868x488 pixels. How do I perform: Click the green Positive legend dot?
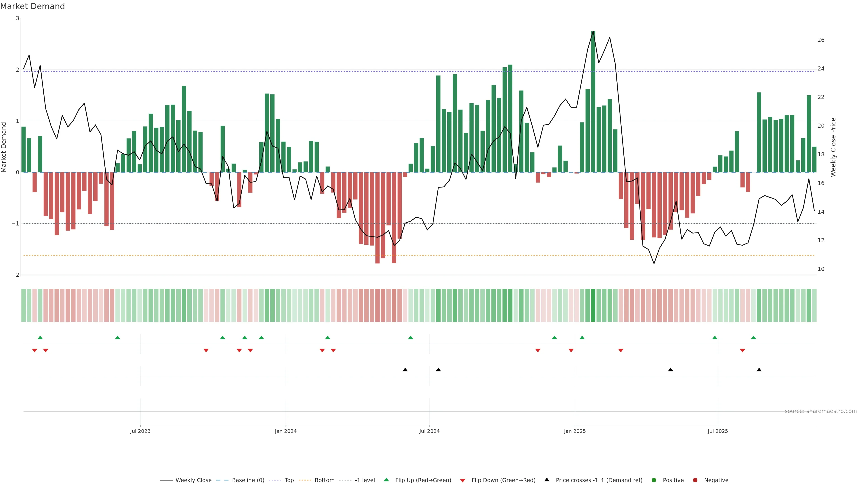pos(654,480)
